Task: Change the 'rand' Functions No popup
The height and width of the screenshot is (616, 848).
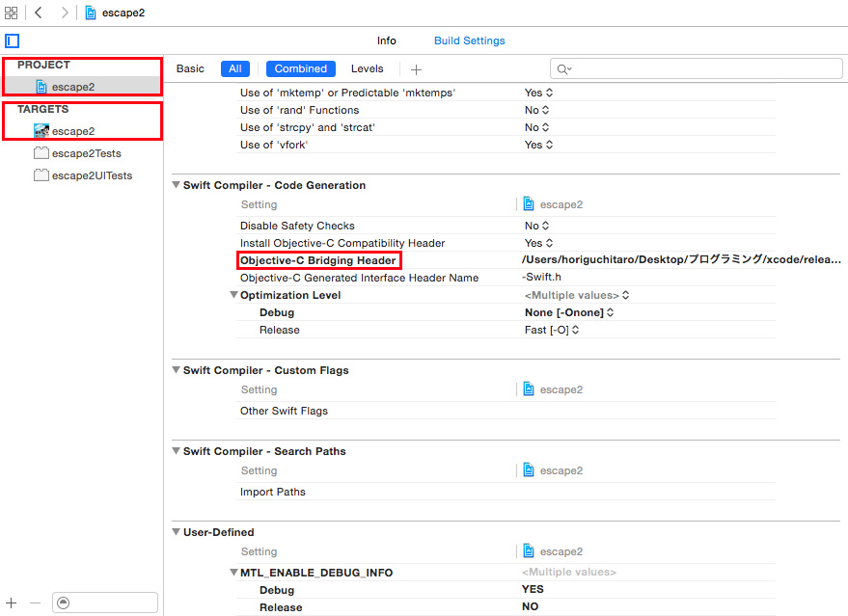Action: click(x=537, y=110)
